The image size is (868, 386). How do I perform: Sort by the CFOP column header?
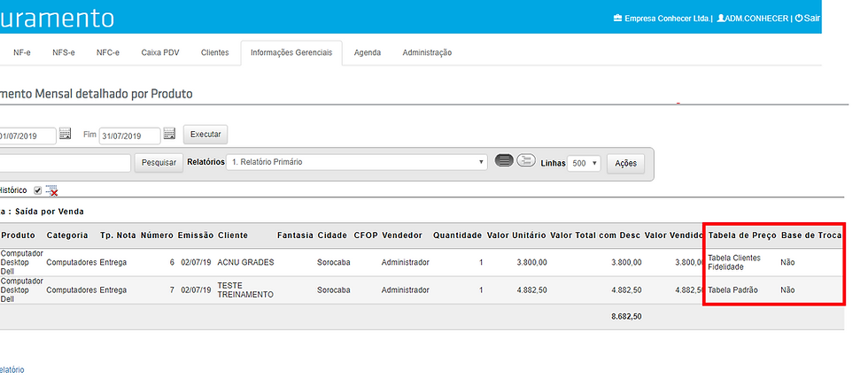365,235
